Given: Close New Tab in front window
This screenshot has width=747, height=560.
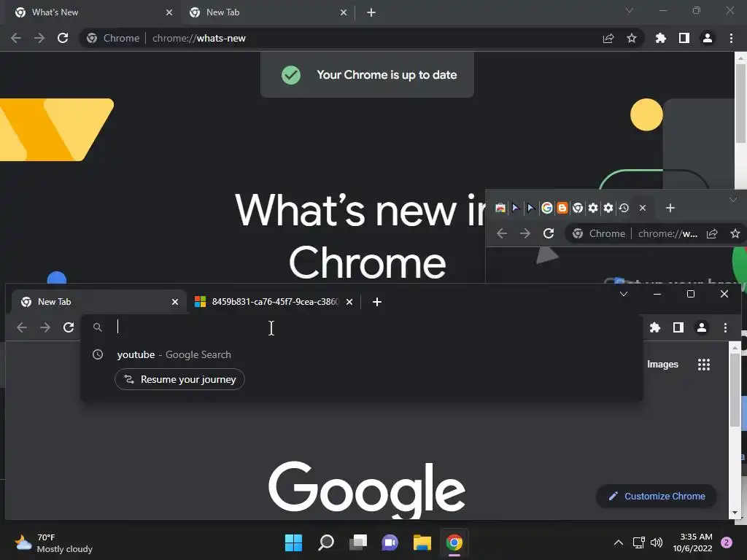Looking at the screenshot, I should pos(175,302).
